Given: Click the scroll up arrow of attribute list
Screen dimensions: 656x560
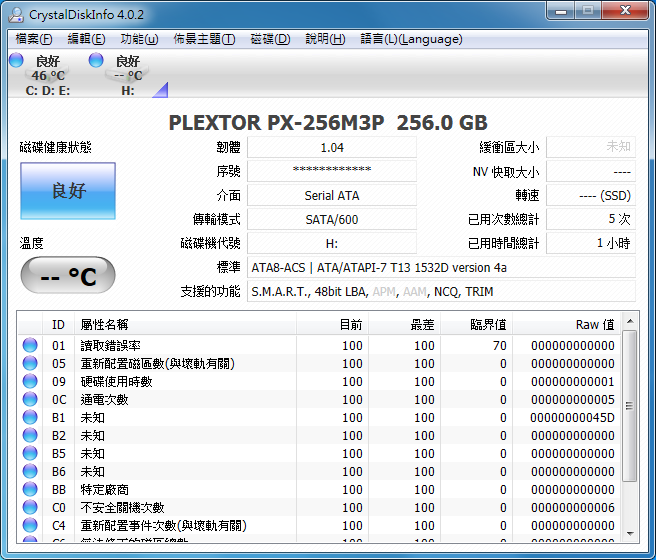Looking at the screenshot, I should click(x=630, y=323).
